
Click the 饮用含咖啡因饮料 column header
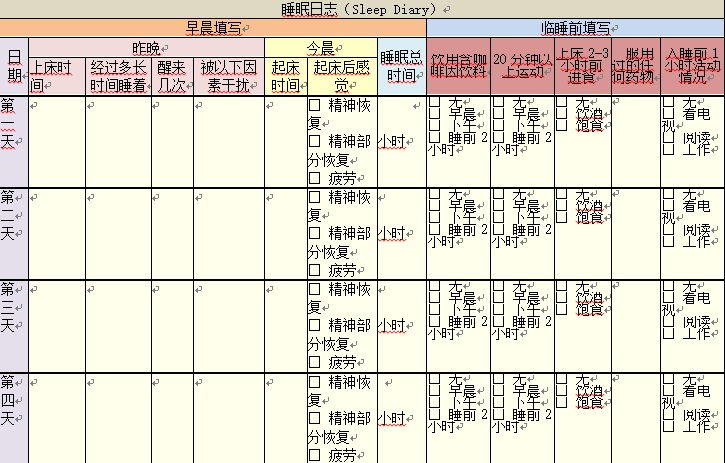pos(458,67)
